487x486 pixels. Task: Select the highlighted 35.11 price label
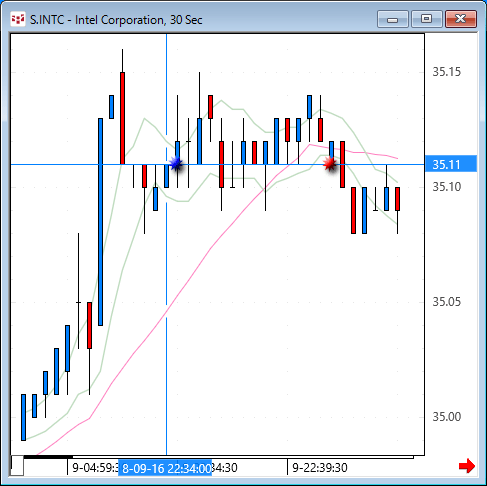(x=451, y=164)
